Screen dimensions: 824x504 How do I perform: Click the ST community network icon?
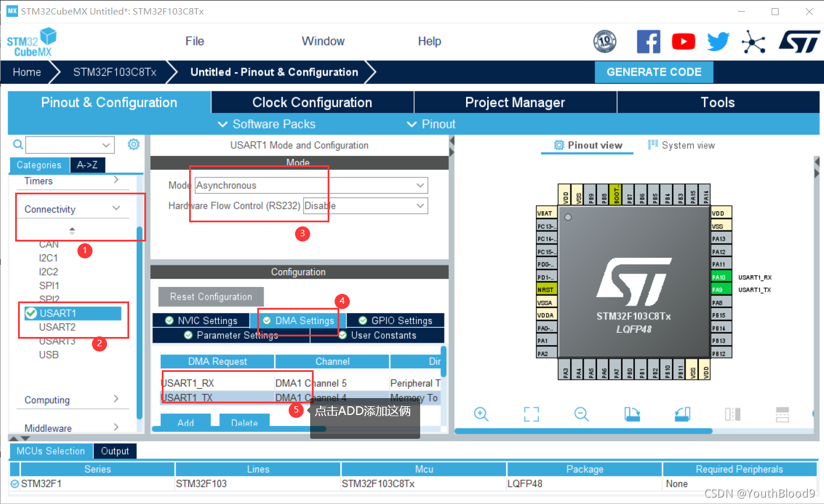(753, 42)
